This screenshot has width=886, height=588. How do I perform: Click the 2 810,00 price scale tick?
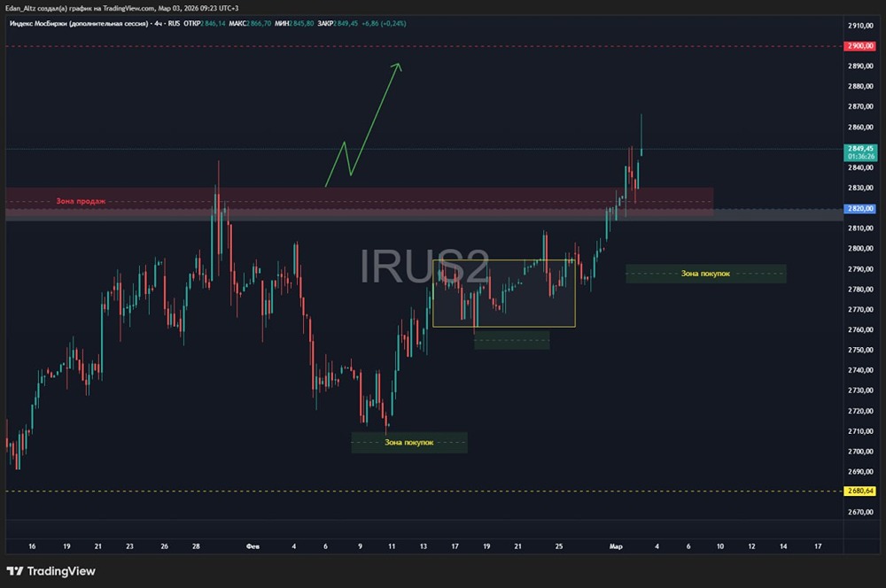[x=860, y=228]
